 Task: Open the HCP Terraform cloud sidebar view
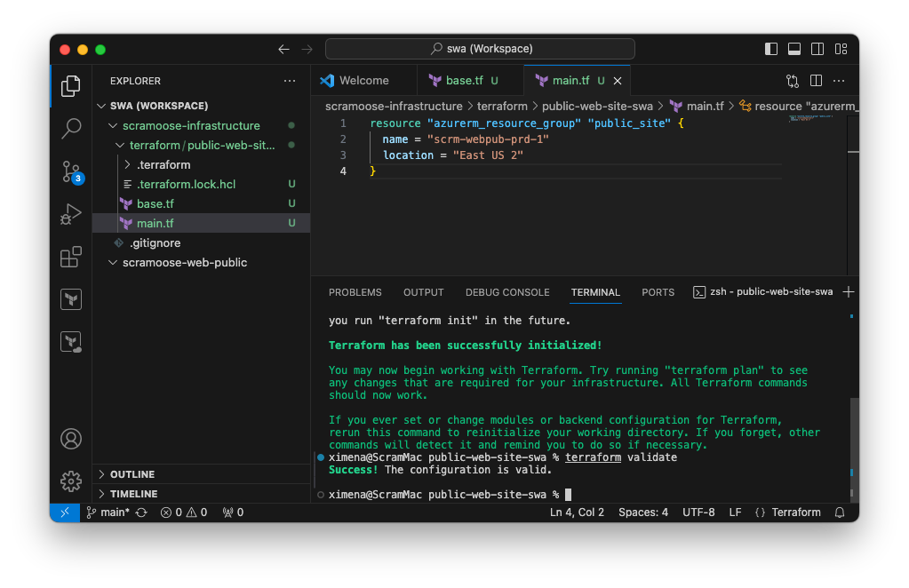click(x=71, y=342)
